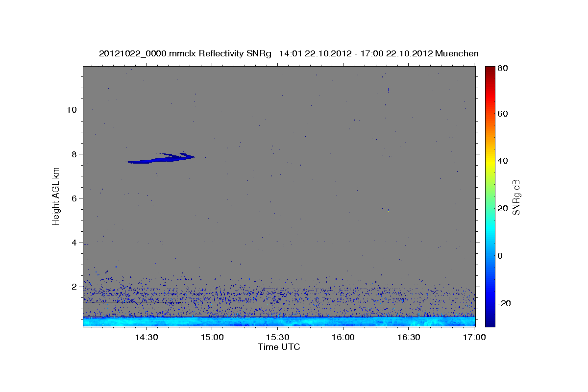Click the dark red top of the colorbar
Viewport: 588px width, 392px height.
click(490, 71)
